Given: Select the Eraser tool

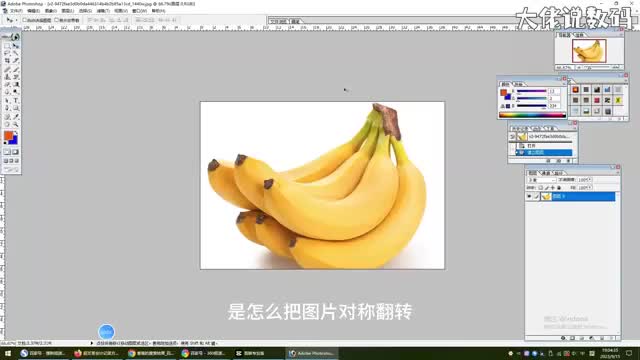Looking at the screenshot, I should point(7,84).
